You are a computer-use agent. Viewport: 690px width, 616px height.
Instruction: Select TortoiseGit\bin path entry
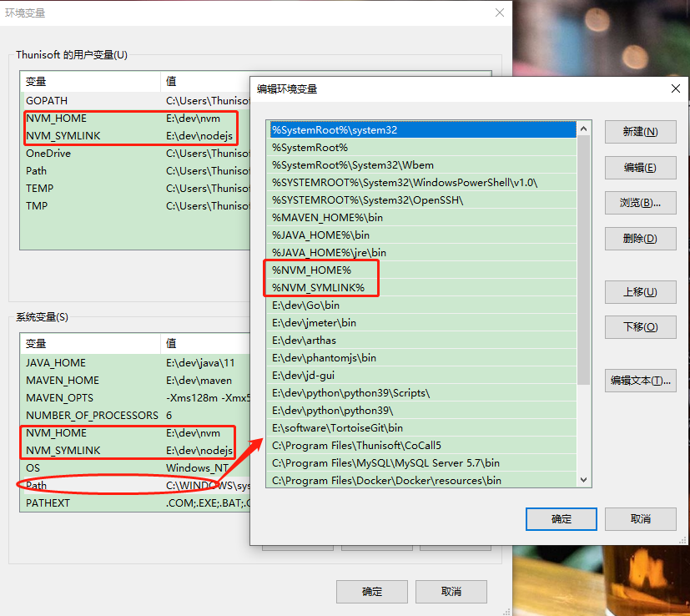click(x=421, y=428)
